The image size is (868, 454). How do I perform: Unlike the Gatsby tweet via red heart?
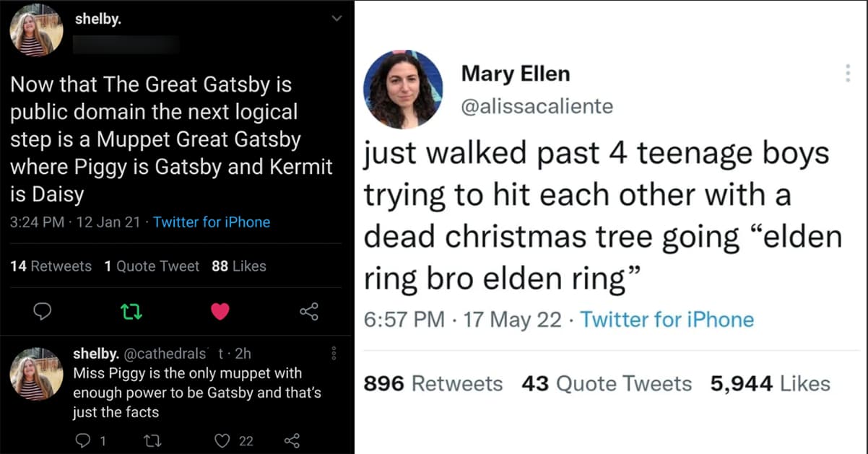coord(220,311)
